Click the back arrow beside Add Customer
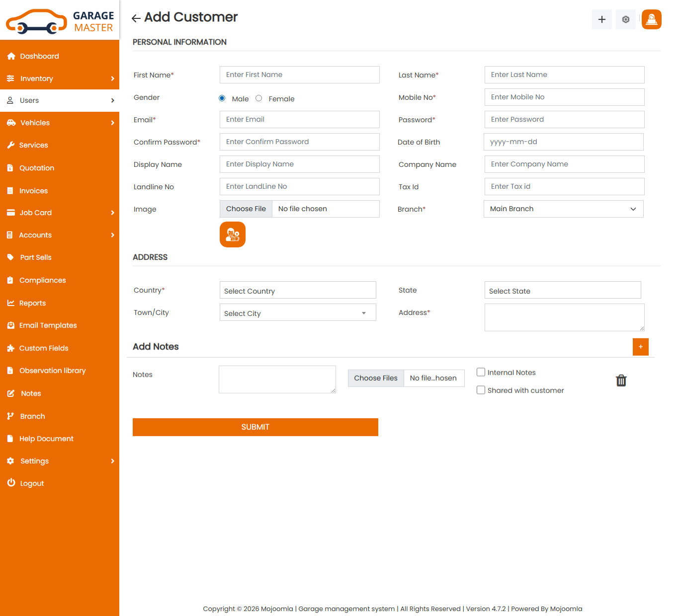Screen dimensions: 679x616 [x=136, y=18]
